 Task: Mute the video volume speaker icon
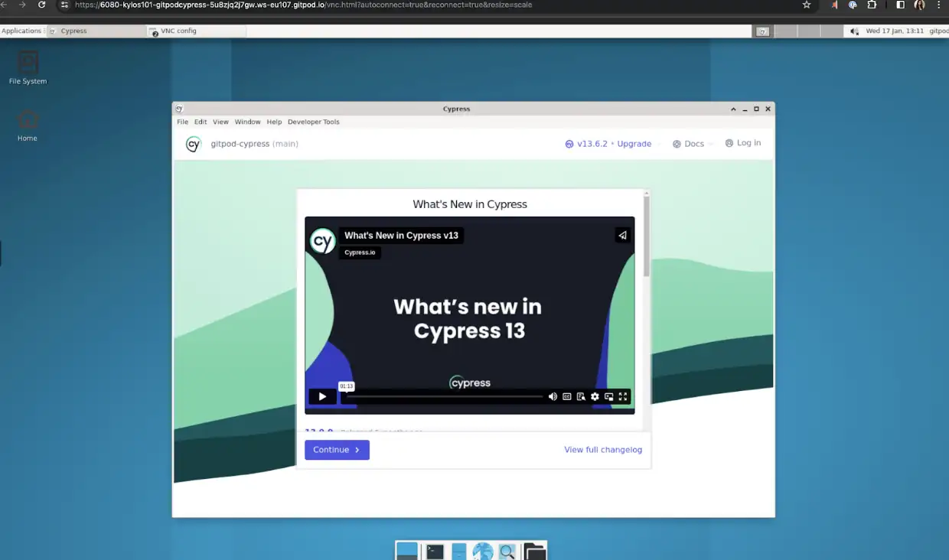[x=553, y=396]
